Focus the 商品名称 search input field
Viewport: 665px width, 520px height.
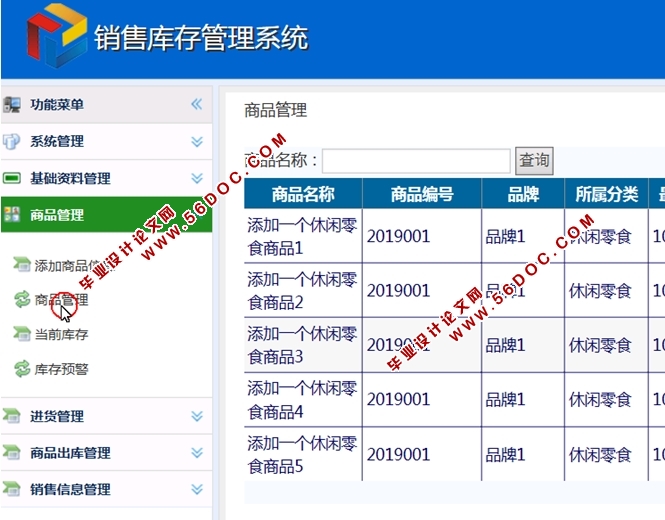[x=416, y=161]
